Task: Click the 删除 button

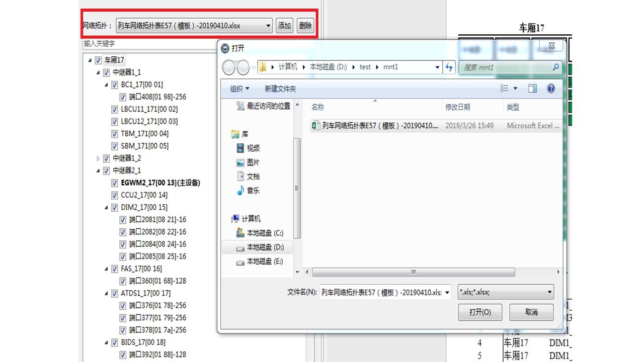Action: (x=305, y=26)
